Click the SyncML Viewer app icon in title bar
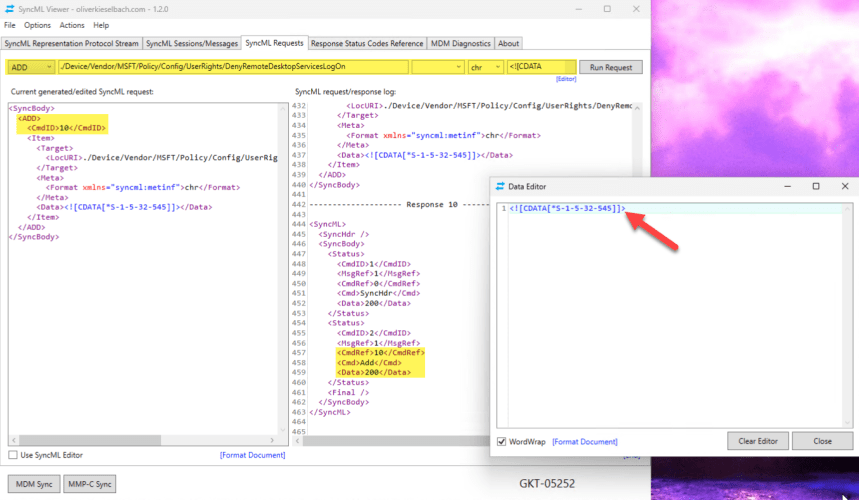Screen dimensions: 859x500 [10, 9]
